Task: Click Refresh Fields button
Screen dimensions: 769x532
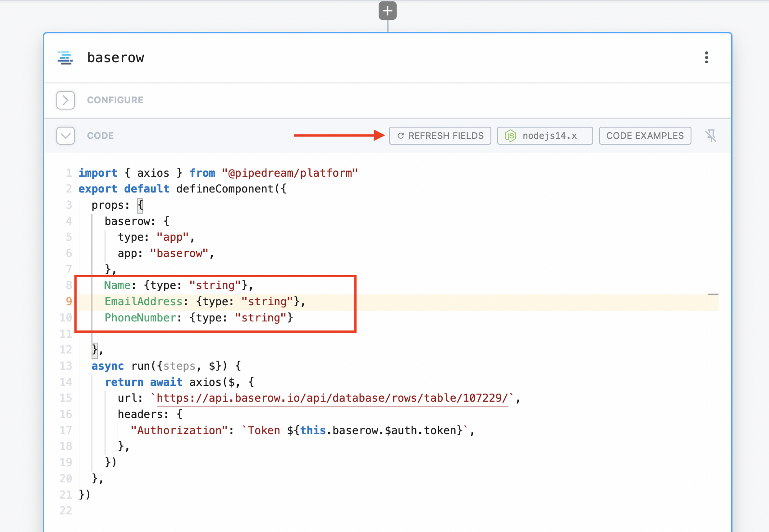Action: click(440, 136)
